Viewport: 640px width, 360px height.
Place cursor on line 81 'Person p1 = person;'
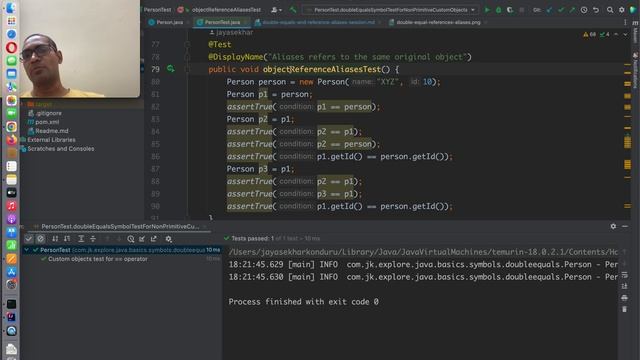pyautogui.click(x=269, y=94)
